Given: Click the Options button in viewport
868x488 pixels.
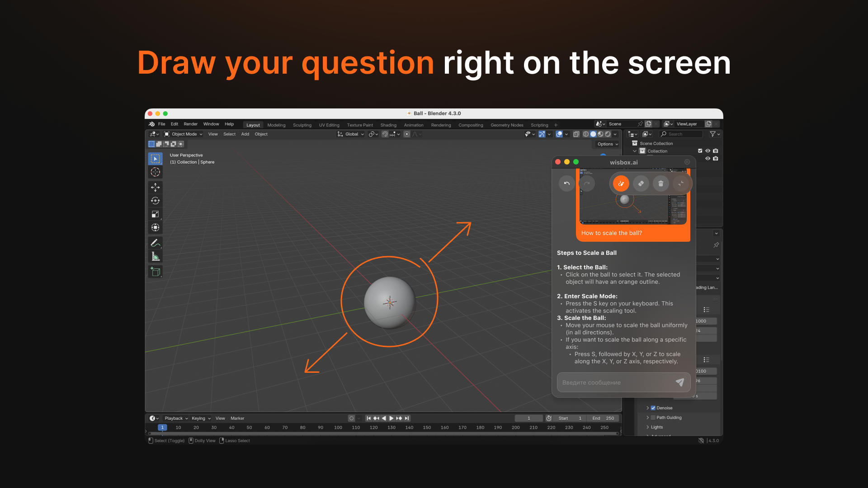Looking at the screenshot, I should coord(607,144).
